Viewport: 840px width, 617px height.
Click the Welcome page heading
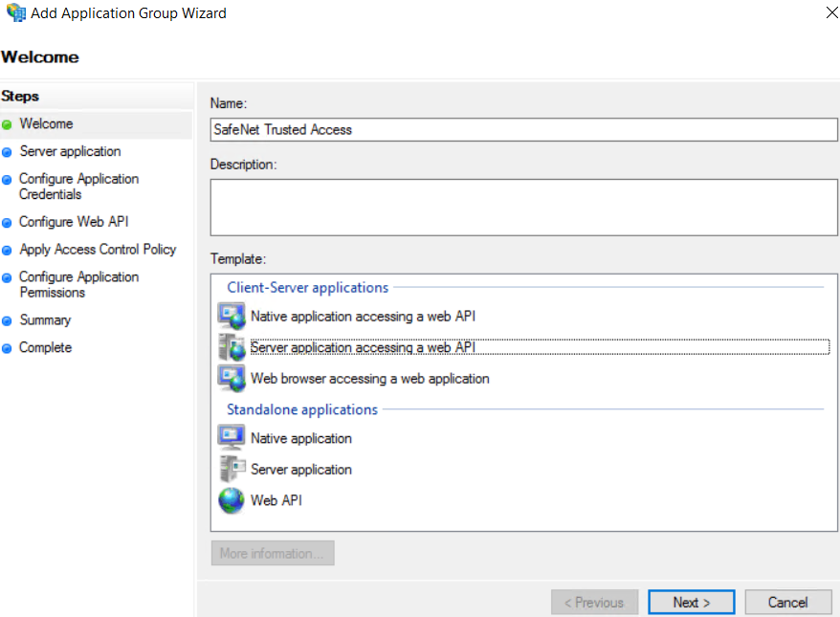[x=40, y=57]
